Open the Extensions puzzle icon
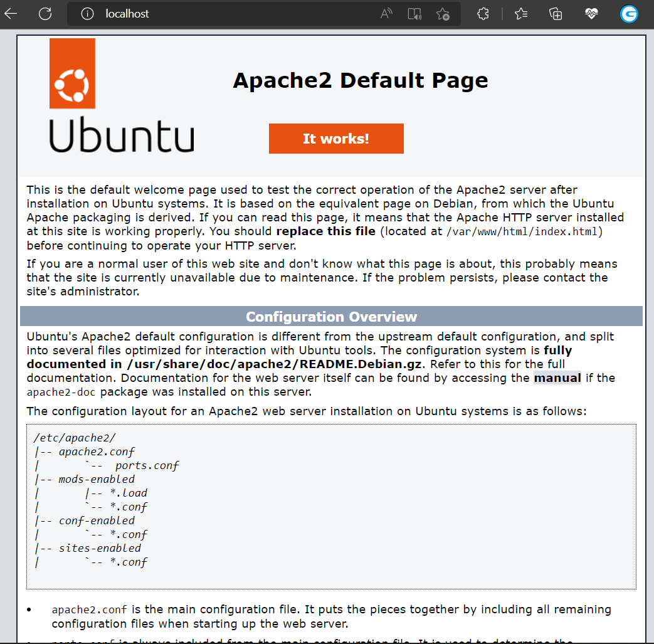This screenshot has width=654, height=644. pyautogui.click(x=483, y=14)
